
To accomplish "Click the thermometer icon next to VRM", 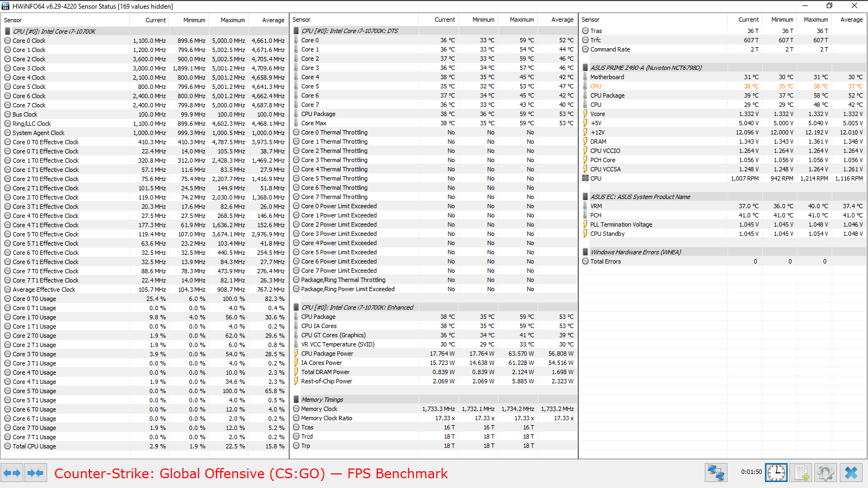I will point(585,206).
